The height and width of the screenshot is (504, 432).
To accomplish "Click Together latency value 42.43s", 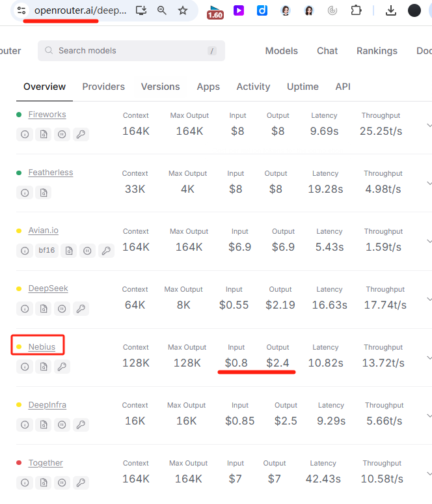I will tap(323, 479).
